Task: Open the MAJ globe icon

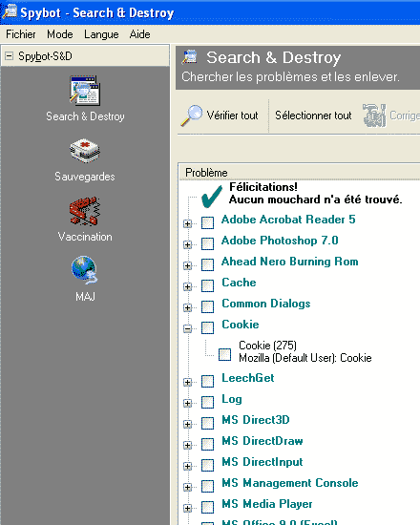Action: coord(85,270)
